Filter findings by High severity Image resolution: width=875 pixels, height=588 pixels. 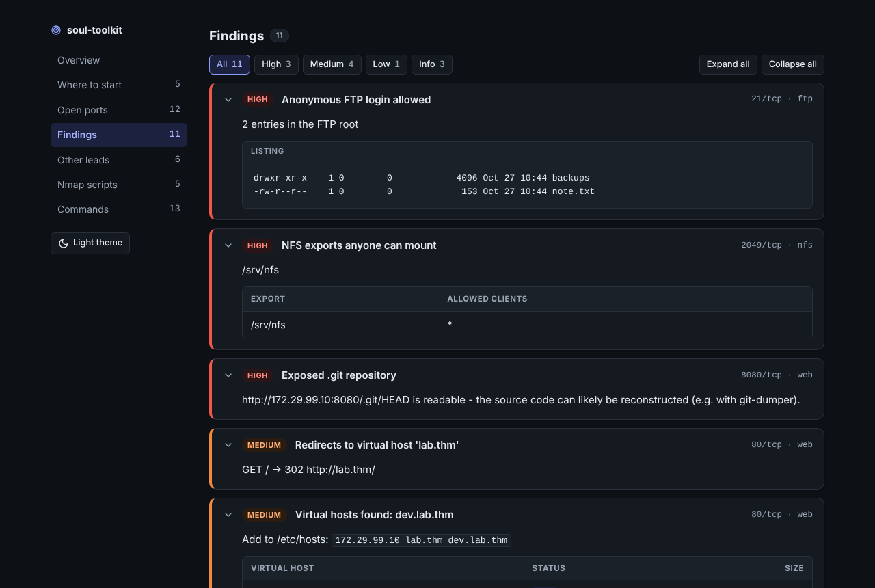pos(276,64)
